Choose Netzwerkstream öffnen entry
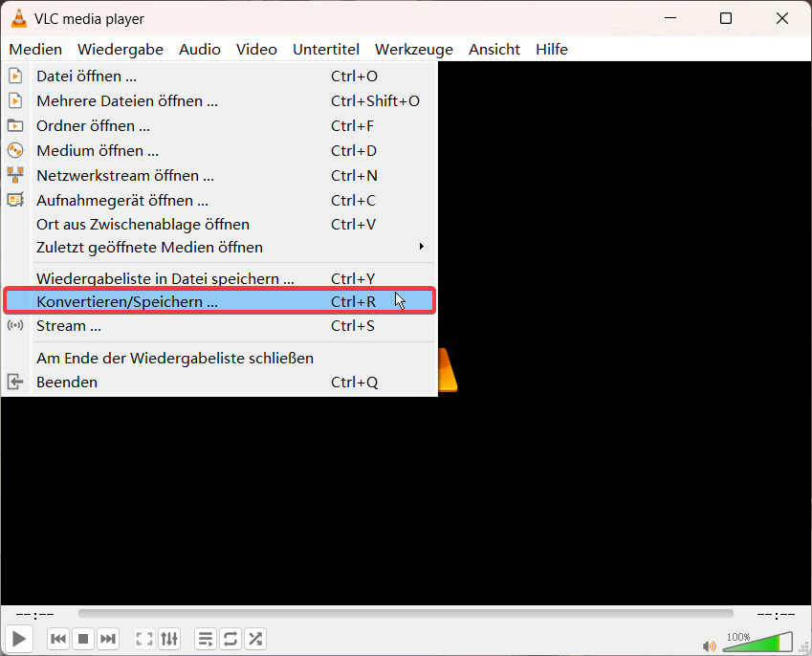812x656 pixels. point(221,176)
